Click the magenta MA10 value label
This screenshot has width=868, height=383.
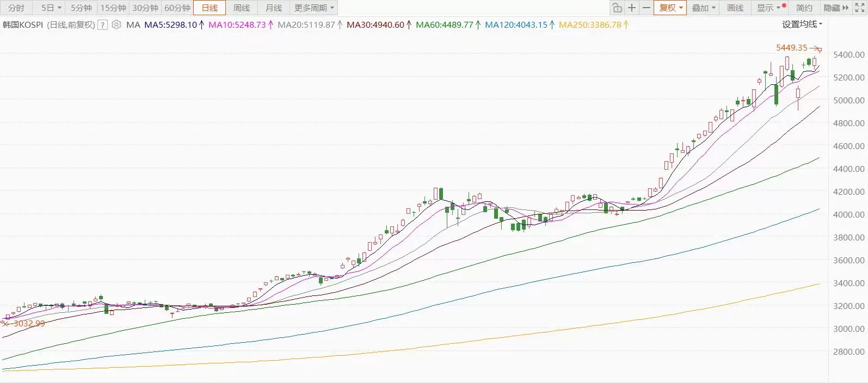pyautogui.click(x=237, y=25)
